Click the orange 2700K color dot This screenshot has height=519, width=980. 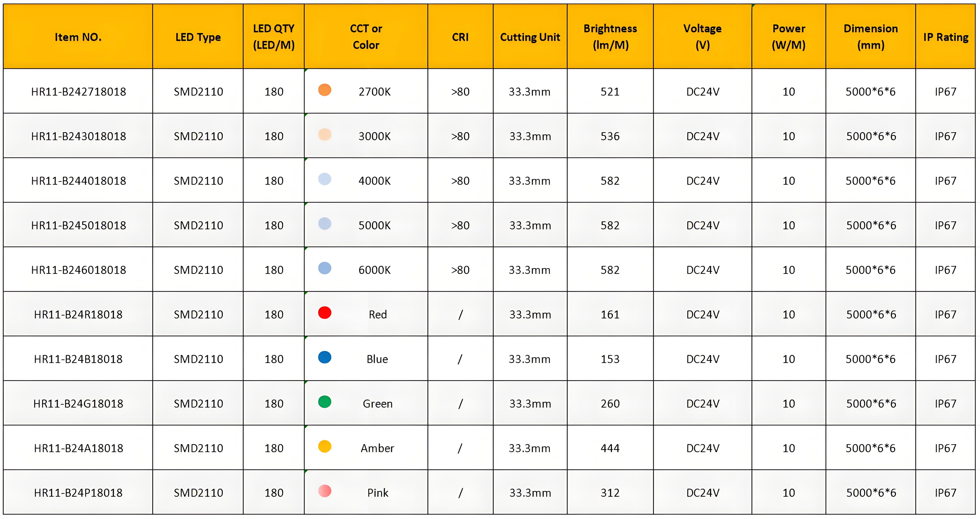pos(325,90)
